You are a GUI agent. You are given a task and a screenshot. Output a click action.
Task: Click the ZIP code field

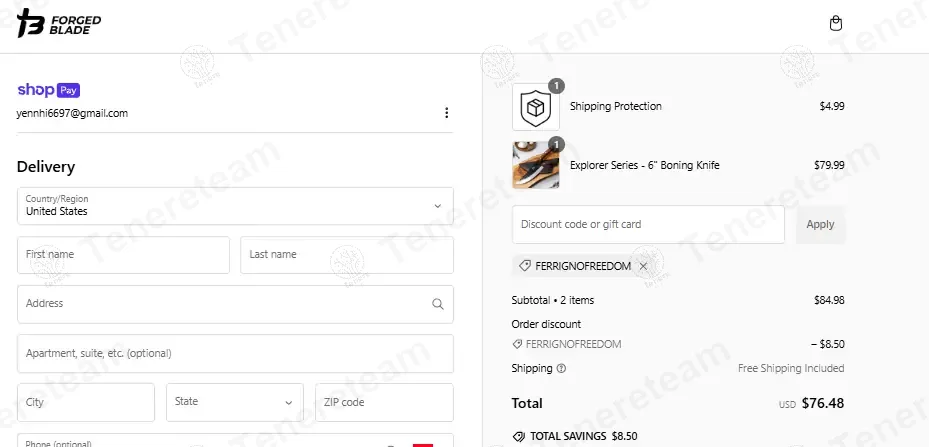point(384,402)
